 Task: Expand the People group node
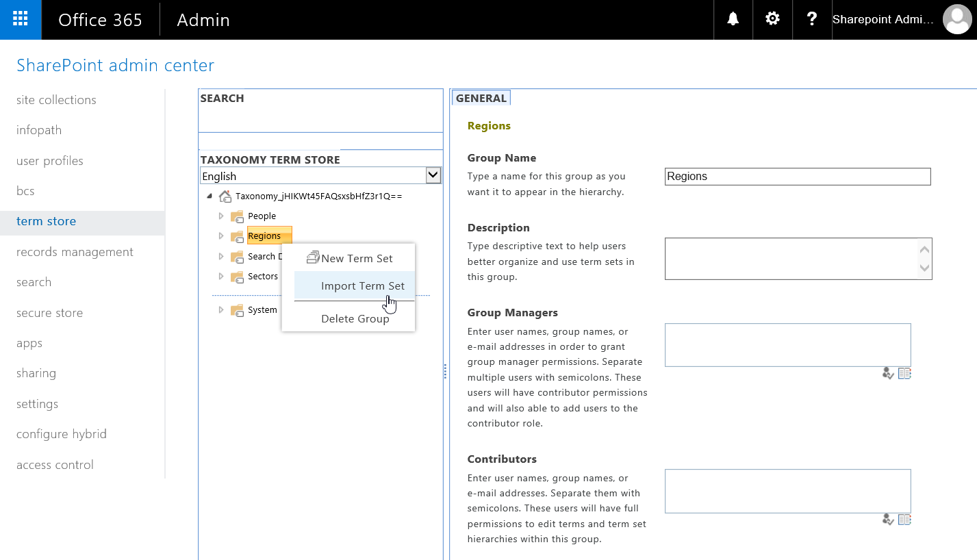tap(221, 216)
